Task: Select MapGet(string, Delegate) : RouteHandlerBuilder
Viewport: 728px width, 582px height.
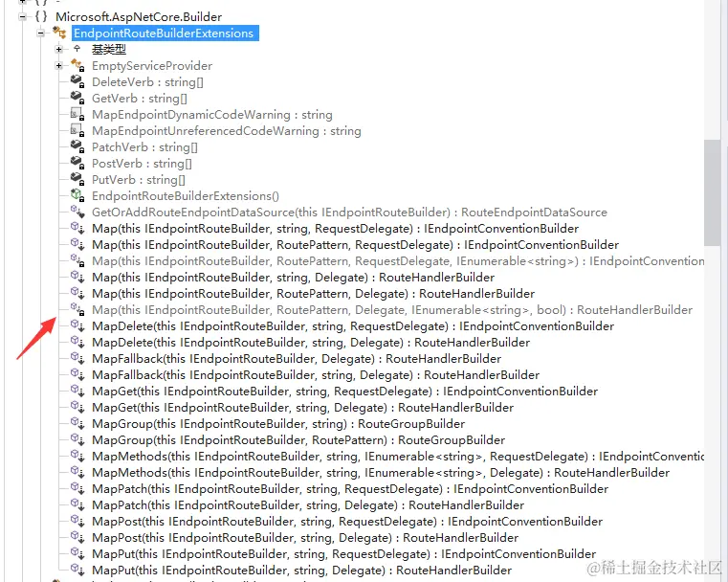Action: click(x=302, y=408)
